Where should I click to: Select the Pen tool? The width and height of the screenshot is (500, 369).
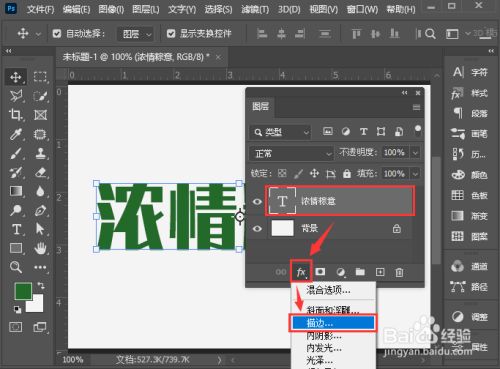coord(40,210)
